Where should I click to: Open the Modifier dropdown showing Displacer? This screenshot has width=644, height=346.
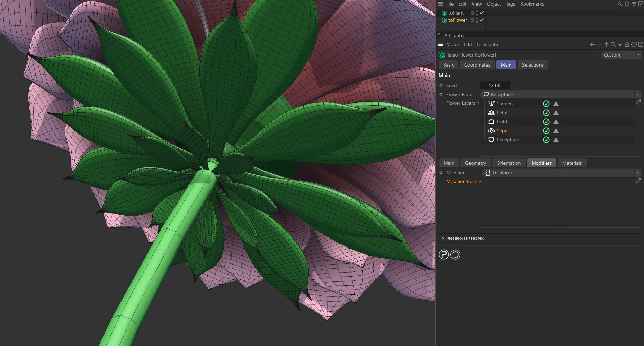(x=637, y=172)
